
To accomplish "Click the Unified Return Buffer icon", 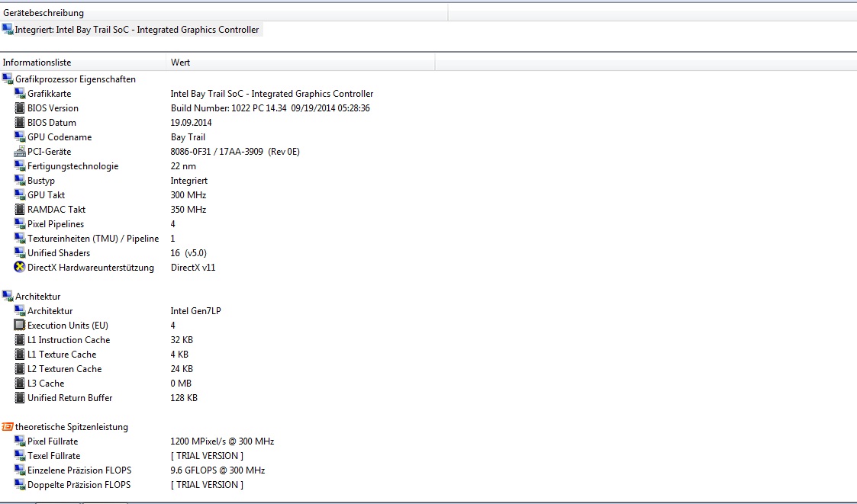I will click(x=20, y=397).
